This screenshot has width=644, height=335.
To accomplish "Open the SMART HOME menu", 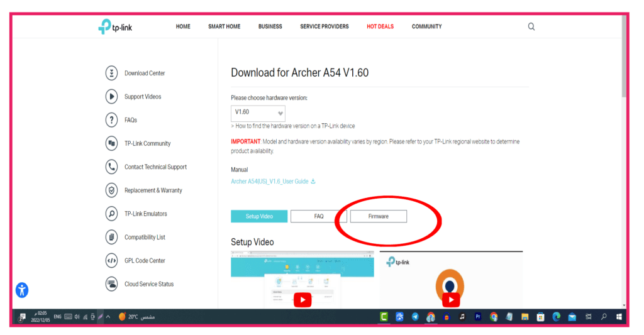I will 225,26.
